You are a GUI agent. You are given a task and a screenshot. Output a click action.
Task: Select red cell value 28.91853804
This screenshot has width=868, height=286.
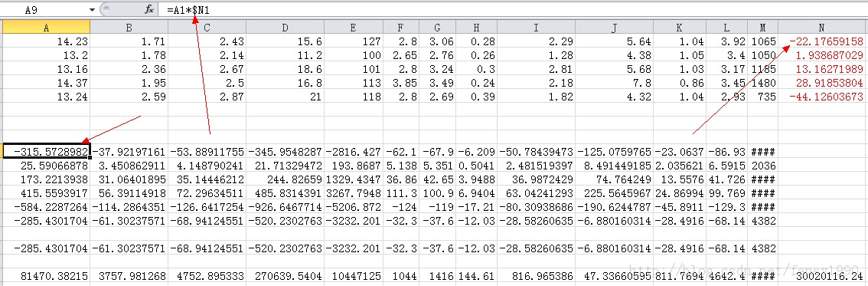coord(823,83)
